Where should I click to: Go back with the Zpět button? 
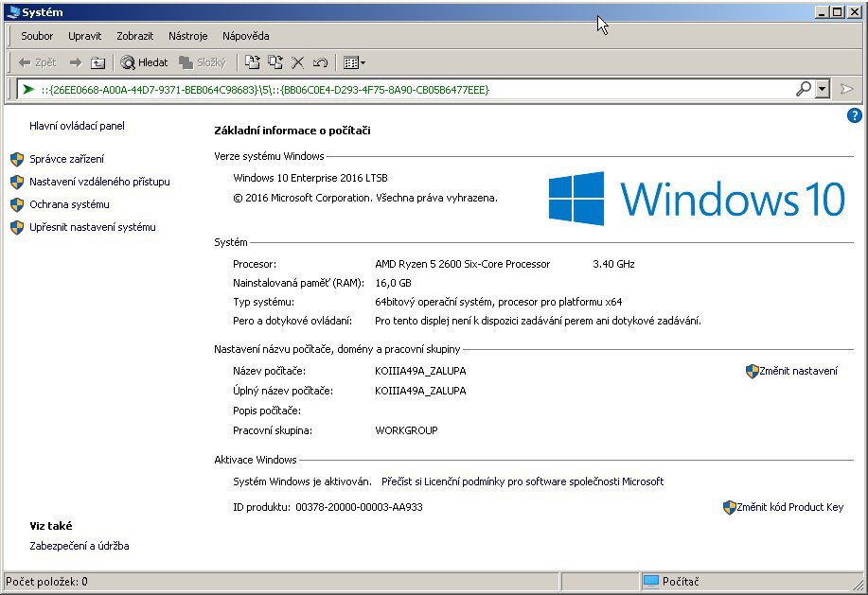(x=37, y=62)
